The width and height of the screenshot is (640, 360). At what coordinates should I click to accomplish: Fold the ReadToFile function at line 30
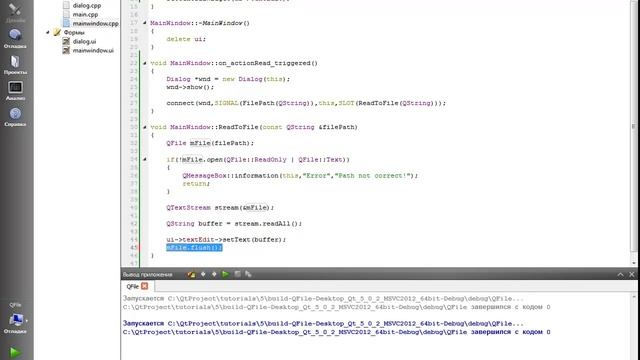point(144,127)
